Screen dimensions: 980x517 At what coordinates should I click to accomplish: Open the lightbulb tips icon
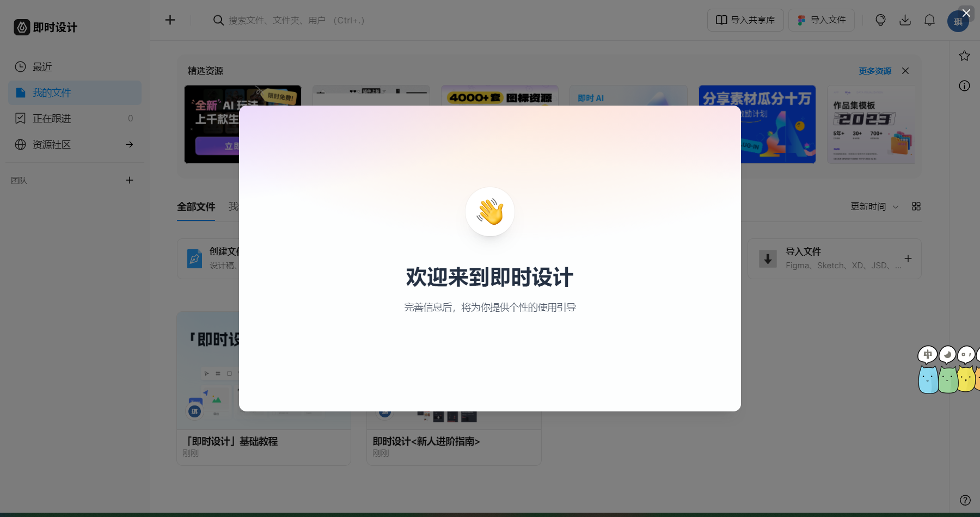click(880, 20)
